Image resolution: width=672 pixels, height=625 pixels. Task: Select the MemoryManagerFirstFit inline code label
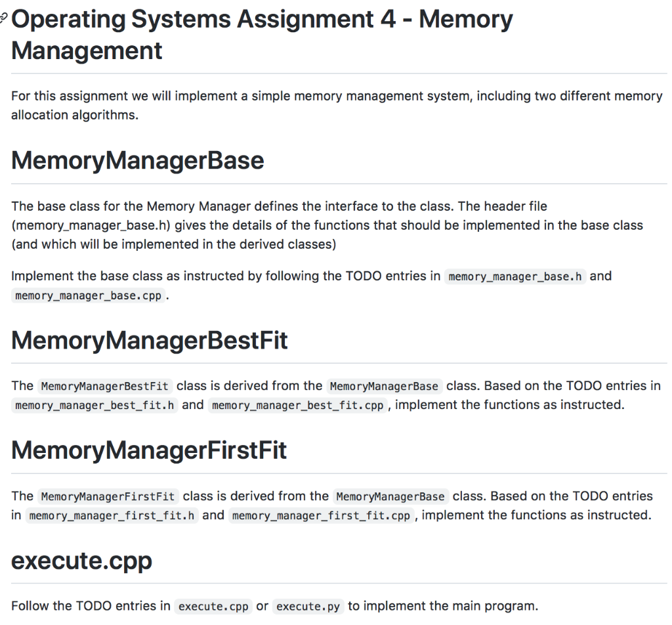point(108,496)
